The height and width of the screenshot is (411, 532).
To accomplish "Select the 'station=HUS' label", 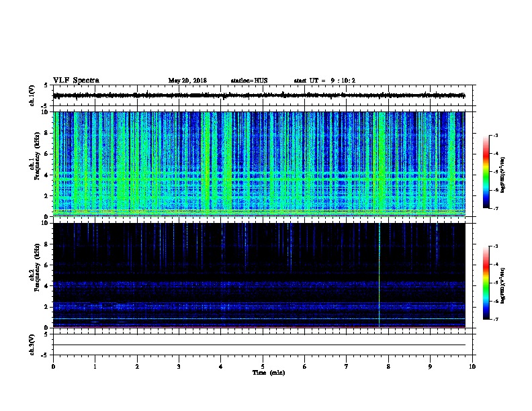I will (249, 81).
